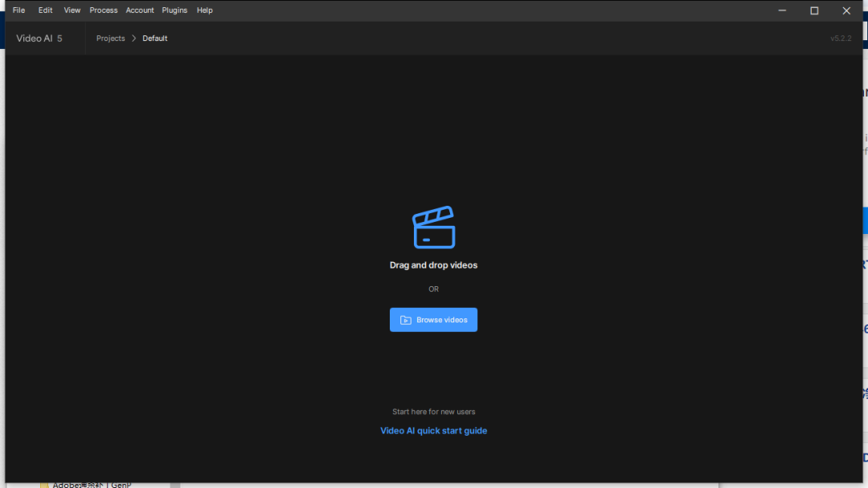Open the File menu
The width and height of the screenshot is (868, 488).
18,10
